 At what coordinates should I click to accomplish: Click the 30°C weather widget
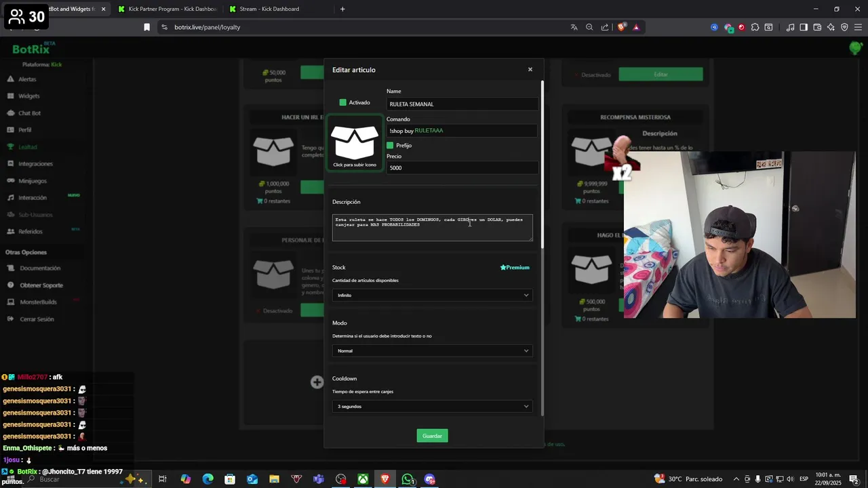688,479
